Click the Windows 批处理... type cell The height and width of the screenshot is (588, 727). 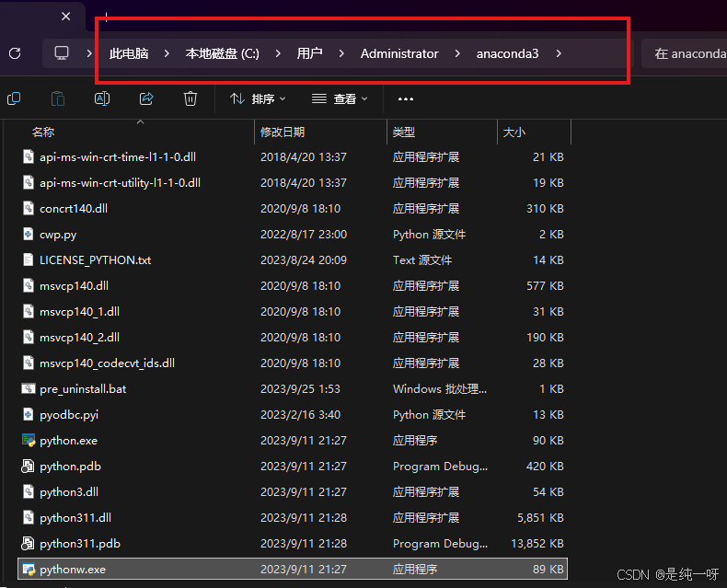coord(440,389)
